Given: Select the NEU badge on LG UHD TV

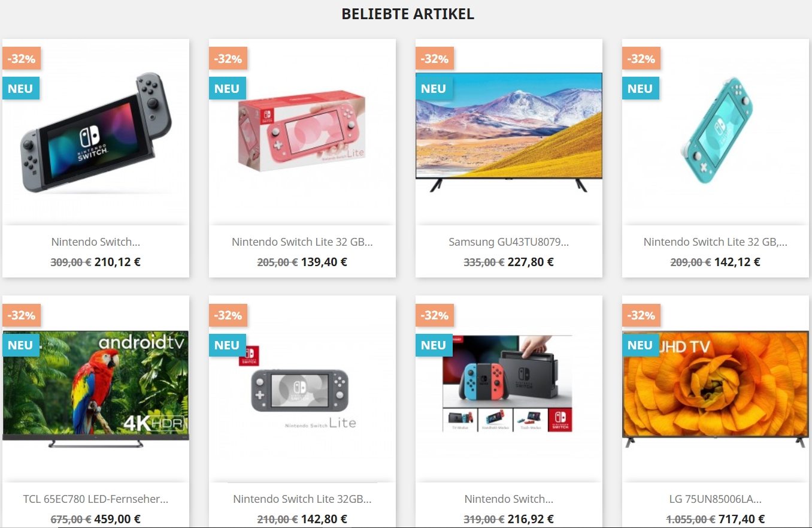Looking at the screenshot, I should point(640,345).
